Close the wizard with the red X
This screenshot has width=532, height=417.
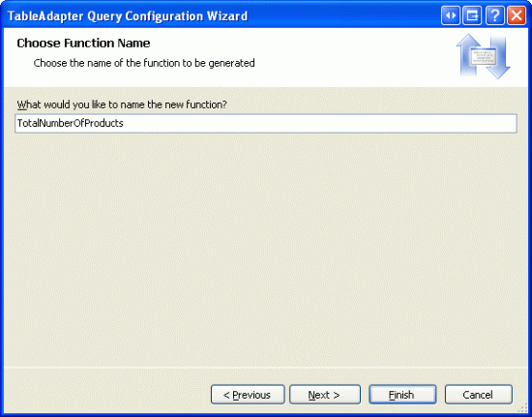tap(517, 15)
